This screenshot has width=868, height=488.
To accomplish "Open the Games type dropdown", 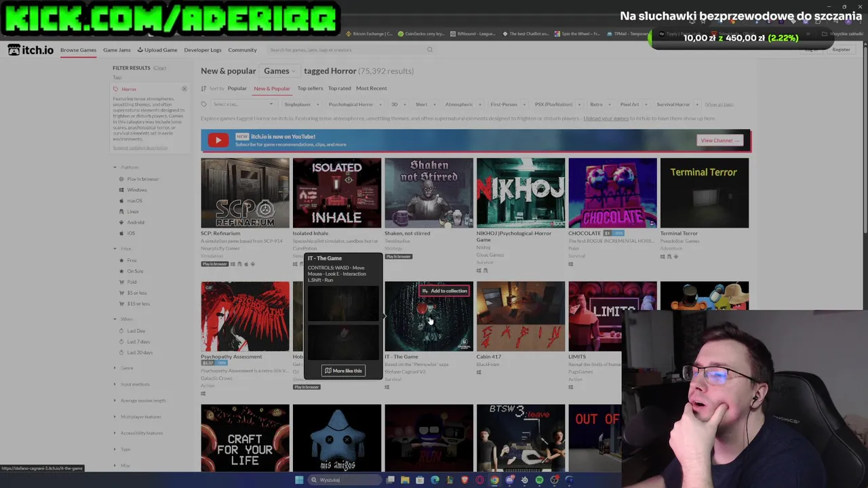I will tap(279, 71).
